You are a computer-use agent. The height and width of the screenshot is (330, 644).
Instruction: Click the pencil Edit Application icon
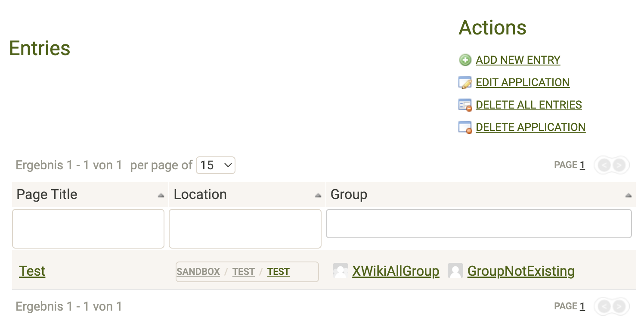coord(465,82)
